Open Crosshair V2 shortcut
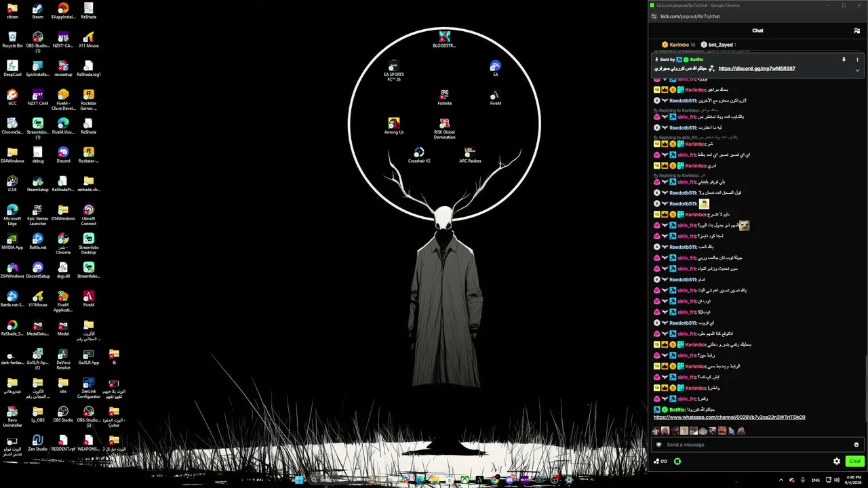Viewport: 868px width, 488px height. click(419, 155)
